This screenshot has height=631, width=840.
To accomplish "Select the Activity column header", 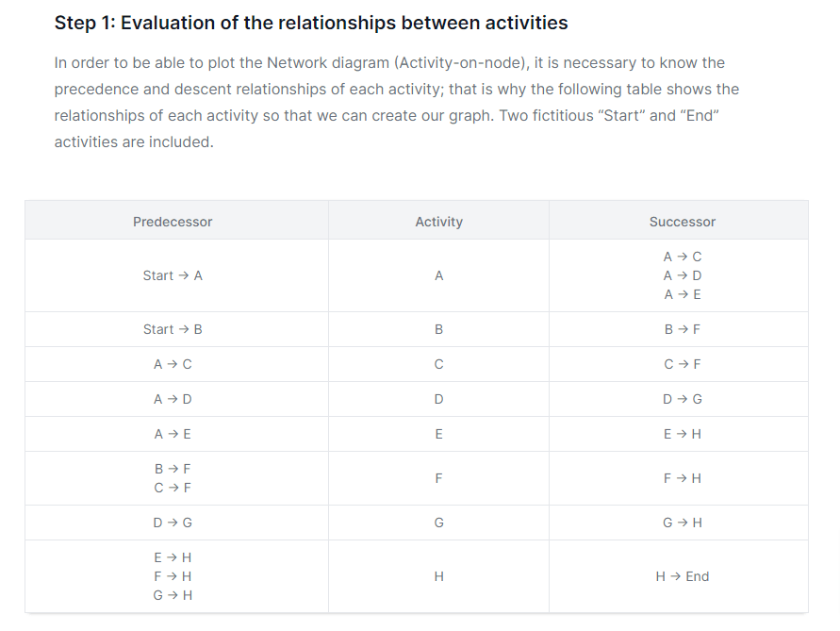I will [x=438, y=222].
